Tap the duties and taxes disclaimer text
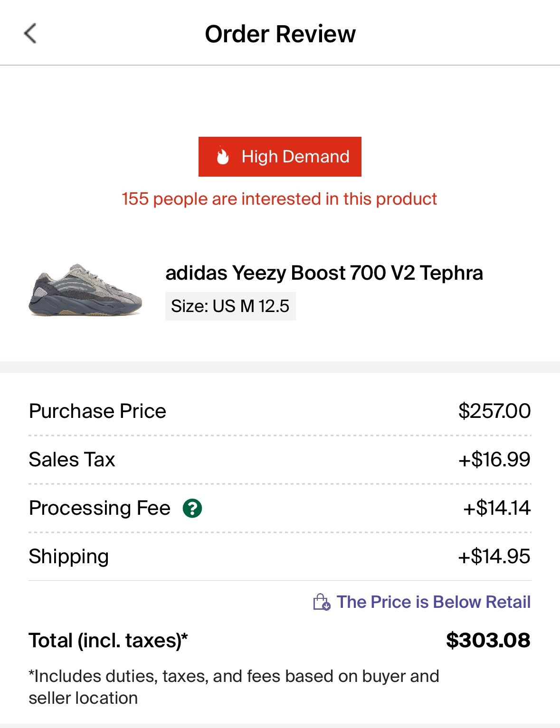This screenshot has height=728, width=560. click(234, 687)
